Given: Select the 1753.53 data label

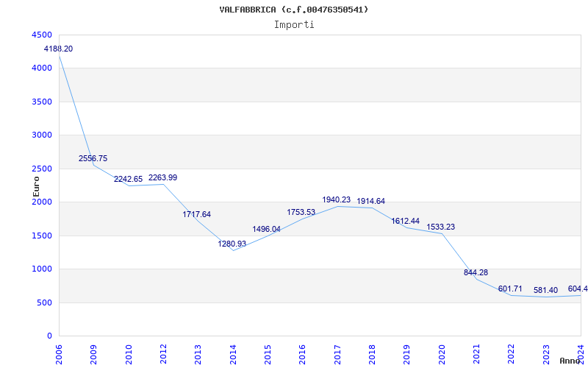Looking at the screenshot, I should 301,212.
